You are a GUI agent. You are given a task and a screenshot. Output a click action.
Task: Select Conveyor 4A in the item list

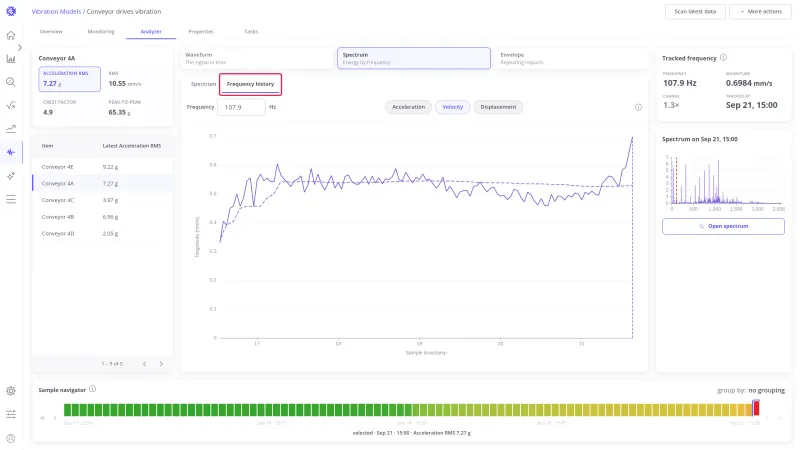[103, 183]
